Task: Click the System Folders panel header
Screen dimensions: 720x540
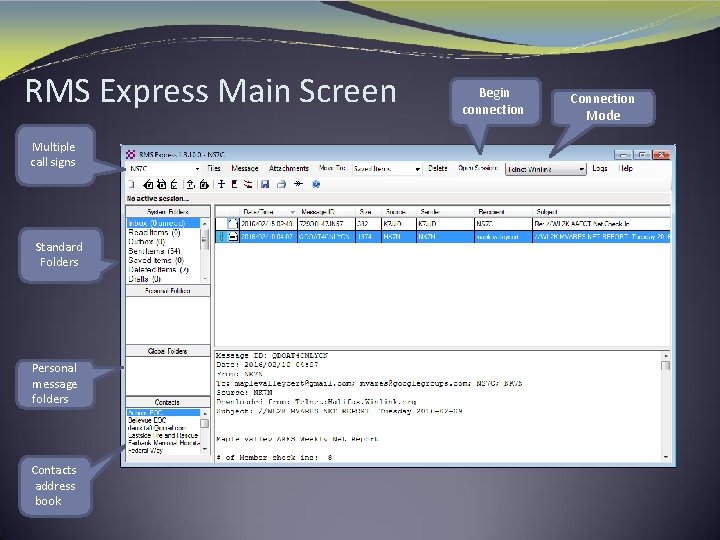Action: coord(168,212)
